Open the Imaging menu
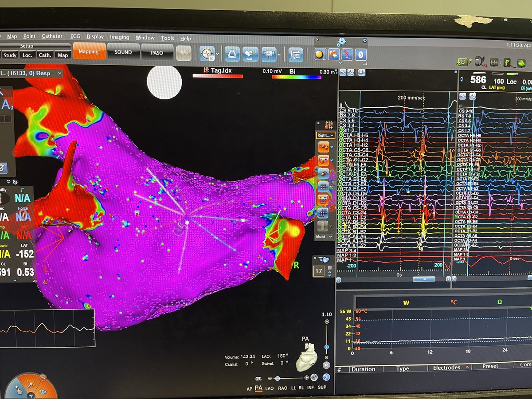532x399 pixels. [x=119, y=37]
